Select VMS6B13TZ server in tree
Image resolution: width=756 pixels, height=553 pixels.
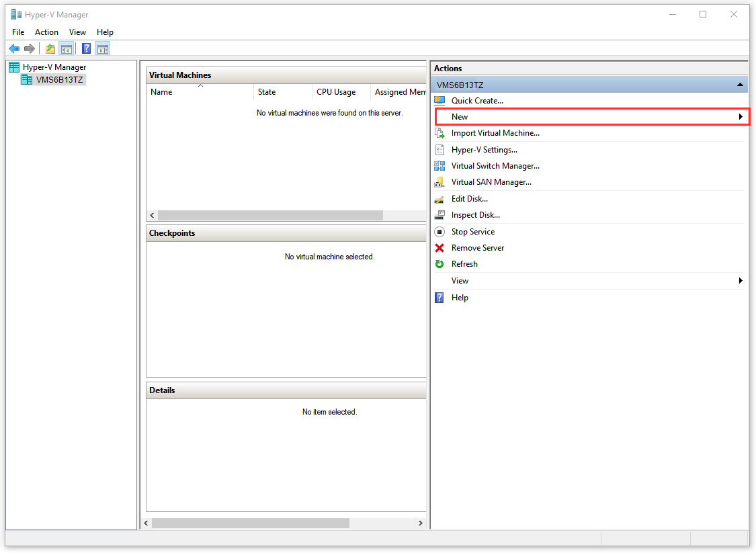tap(59, 79)
